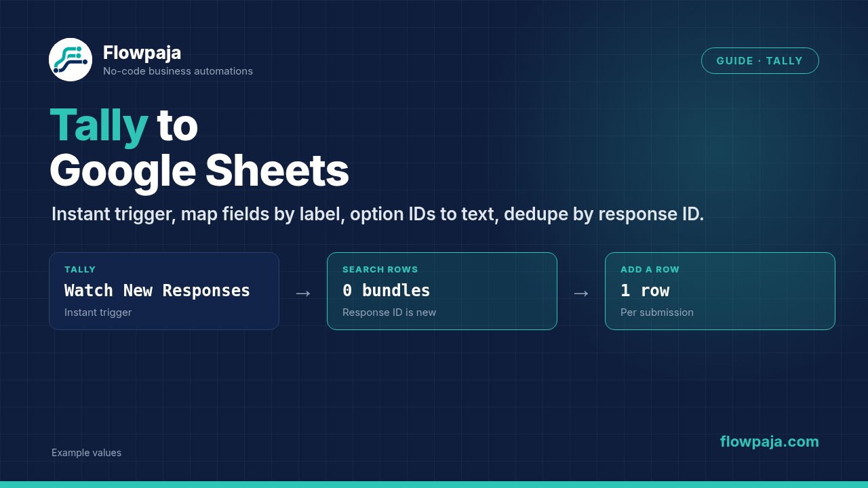Select the Search Rows 0 bundles card
Viewport: 868px width, 488px height.
pyautogui.click(x=442, y=291)
